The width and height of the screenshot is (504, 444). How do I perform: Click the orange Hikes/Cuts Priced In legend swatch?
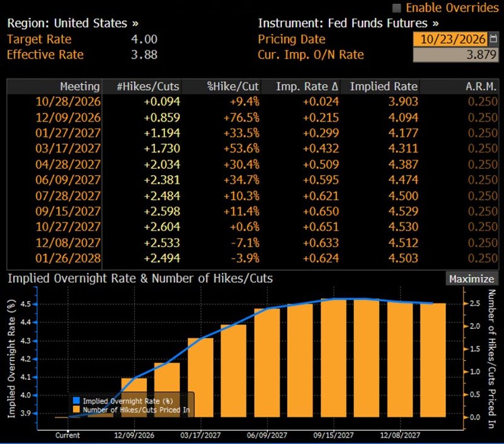click(76, 409)
